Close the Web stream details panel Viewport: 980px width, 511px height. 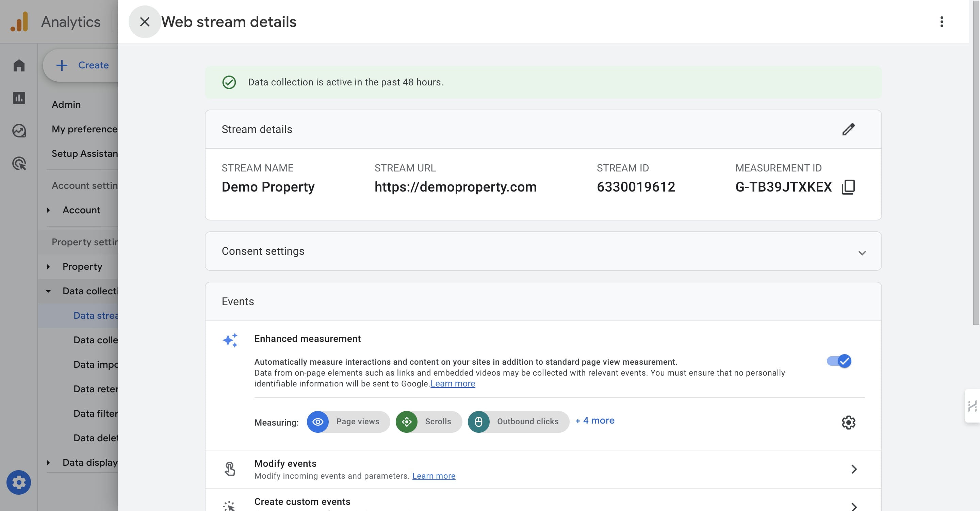coord(145,22)
